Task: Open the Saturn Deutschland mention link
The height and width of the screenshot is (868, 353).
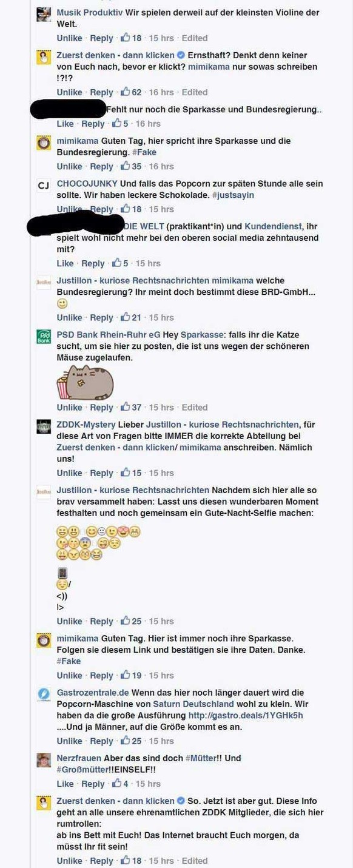Action: pos(193,704)
